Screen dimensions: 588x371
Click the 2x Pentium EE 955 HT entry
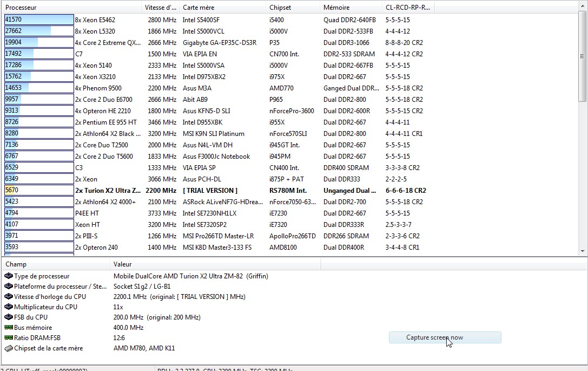[105, 122]
